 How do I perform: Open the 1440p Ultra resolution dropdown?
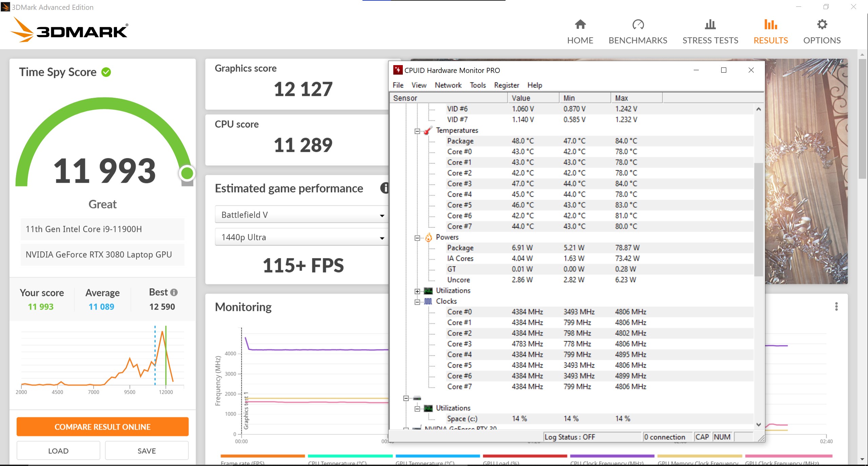coord(301,237)
